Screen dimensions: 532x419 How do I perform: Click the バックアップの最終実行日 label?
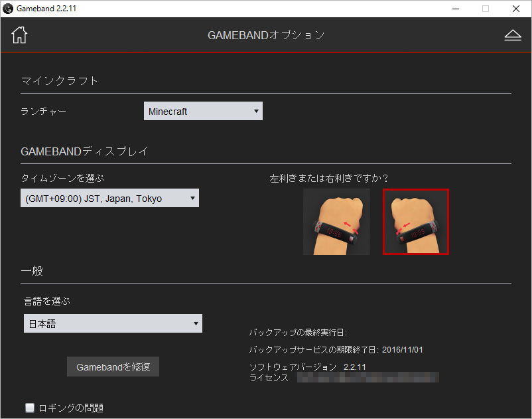(298, 333)
